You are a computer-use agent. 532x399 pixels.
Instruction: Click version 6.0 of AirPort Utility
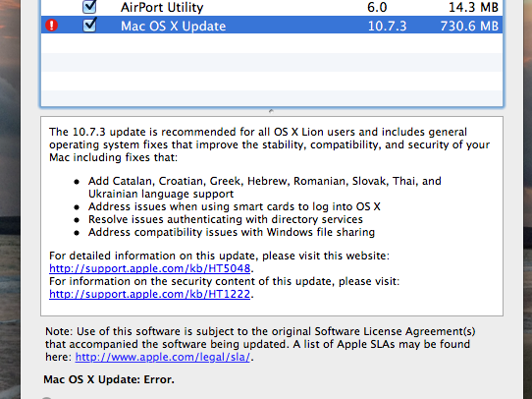point(377,8)
